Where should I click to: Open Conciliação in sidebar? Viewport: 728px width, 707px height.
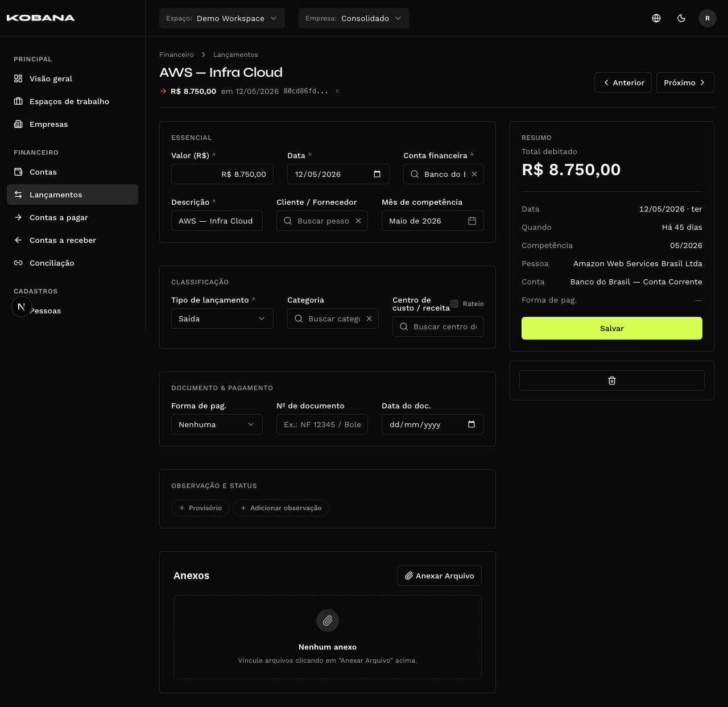pyautogui.click(x=72, y=263)
